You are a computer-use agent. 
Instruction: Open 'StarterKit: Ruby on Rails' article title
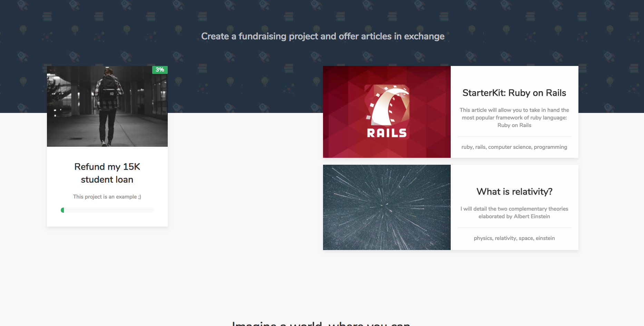[514, 93]
